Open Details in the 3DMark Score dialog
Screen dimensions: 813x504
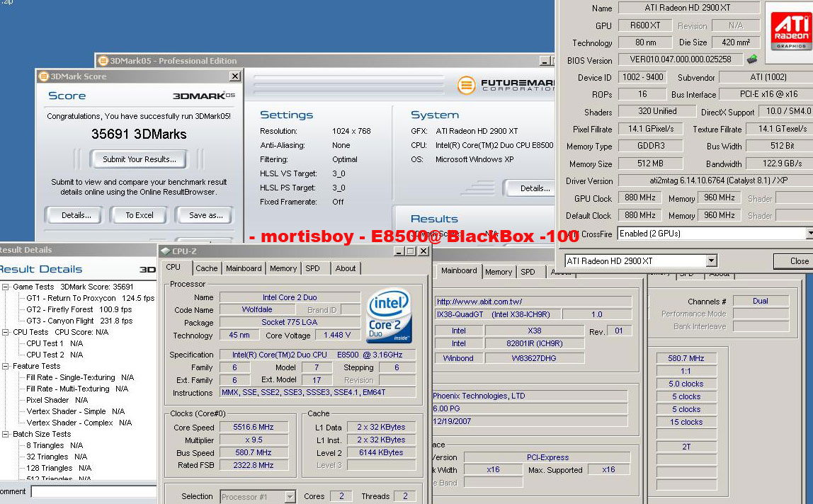tap(76, 215)
